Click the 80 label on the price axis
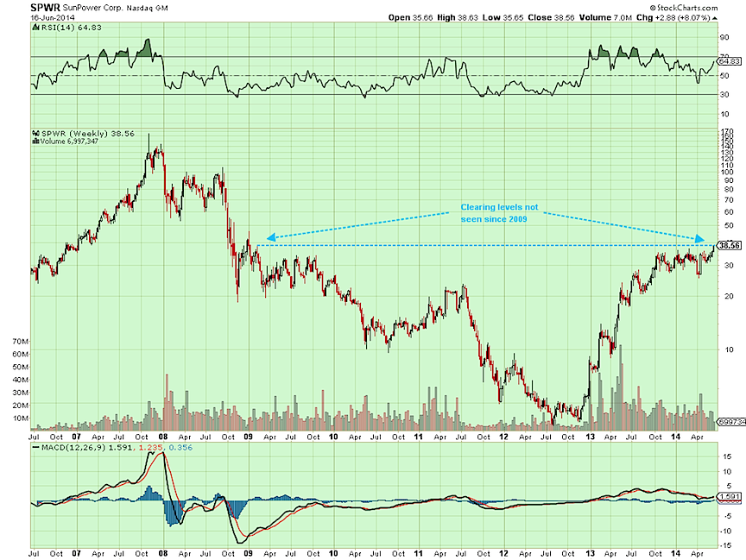 (729, 189)
